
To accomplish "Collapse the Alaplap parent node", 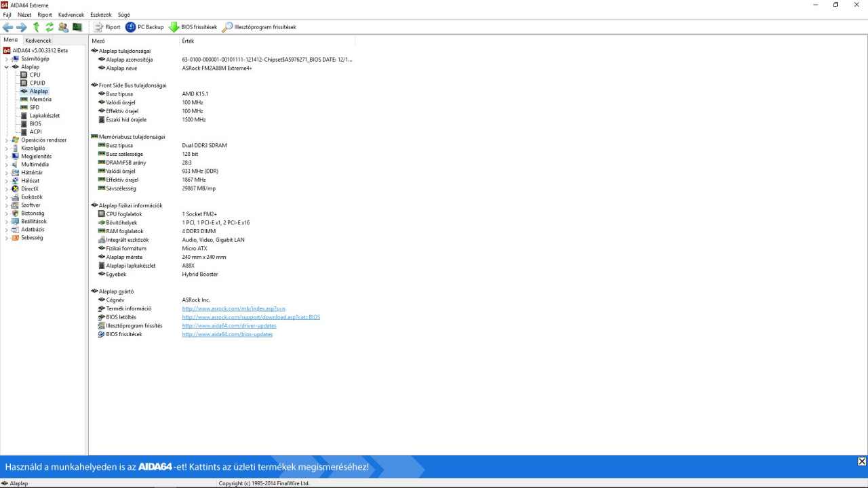I will pyautogui.click(x=7, y=66).
